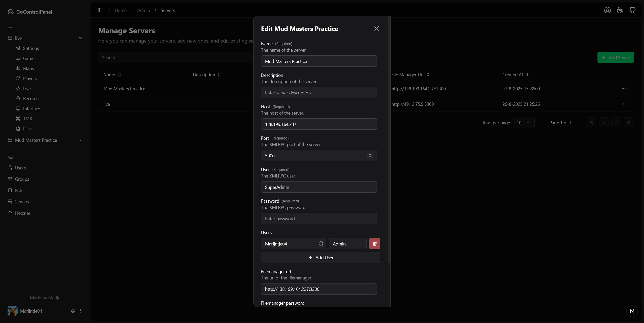Click the coffee cup donate icon

pyautogui.click(x=620, y=10)
